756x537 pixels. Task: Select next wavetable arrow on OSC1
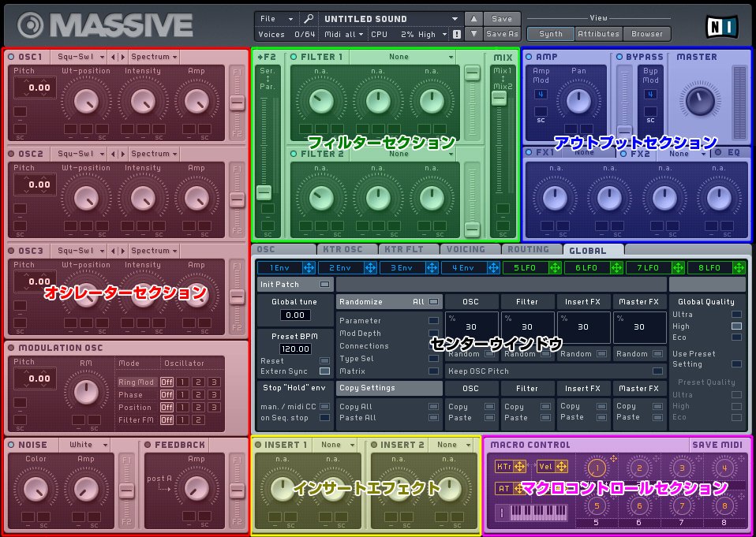coord(122,57)
